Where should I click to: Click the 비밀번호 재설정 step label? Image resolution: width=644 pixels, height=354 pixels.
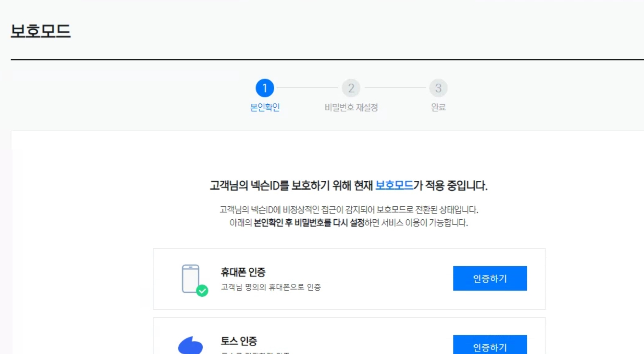[351, 107]
